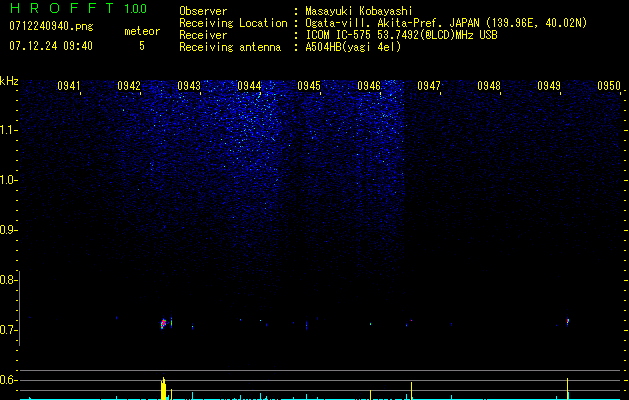Viewport: 629px width, 400px height.
Task: Click the meteor echo near 0949
Action: (568, 322)
